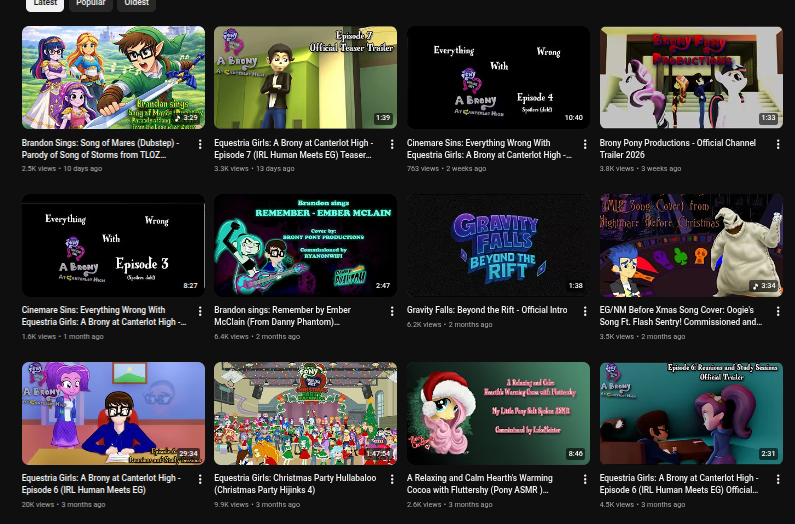Image resolution: width=795 pixels, height=524 pixels.
Task: Open title Brandon Sings: Song of Mares (Dubstep)
Action: point(100,149)
